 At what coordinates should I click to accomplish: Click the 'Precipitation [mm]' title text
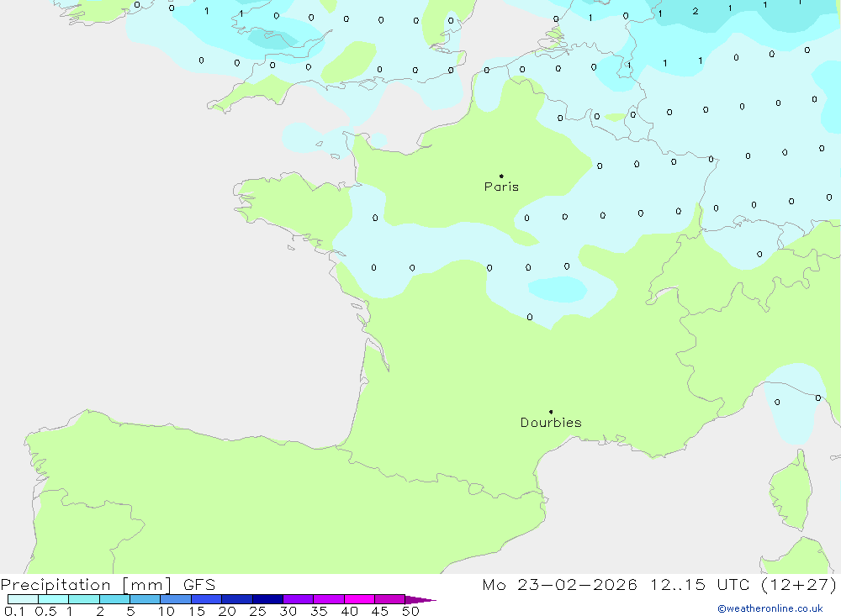pos(87,585)
